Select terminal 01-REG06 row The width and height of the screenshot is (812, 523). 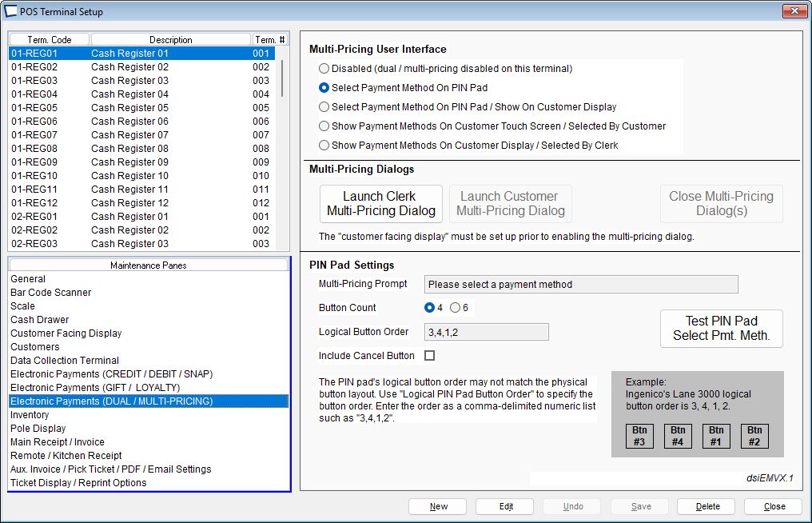tap(141, 122)
